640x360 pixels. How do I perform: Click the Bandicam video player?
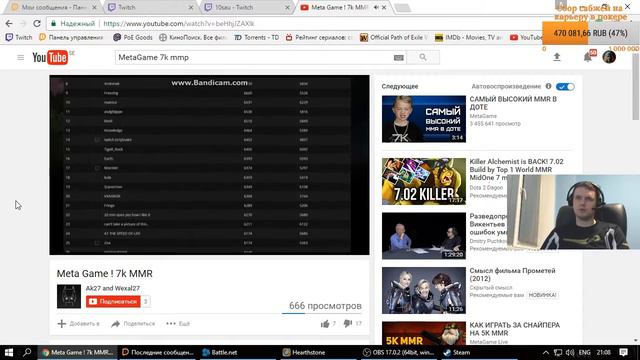[209, 165]
